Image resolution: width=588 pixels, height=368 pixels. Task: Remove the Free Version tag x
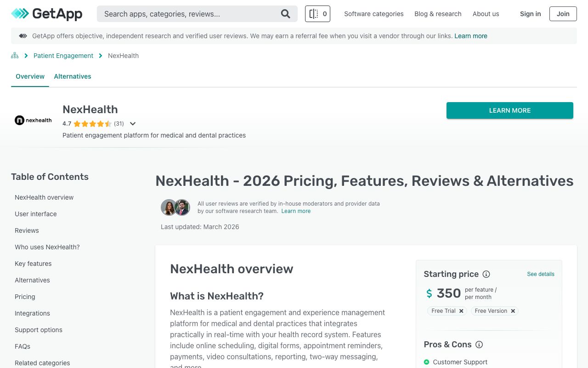click(513, 311)
